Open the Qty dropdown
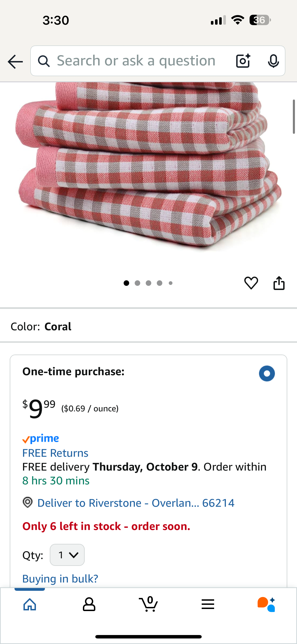Viewport: 297px width, 644px height. (x=67, y=555)
